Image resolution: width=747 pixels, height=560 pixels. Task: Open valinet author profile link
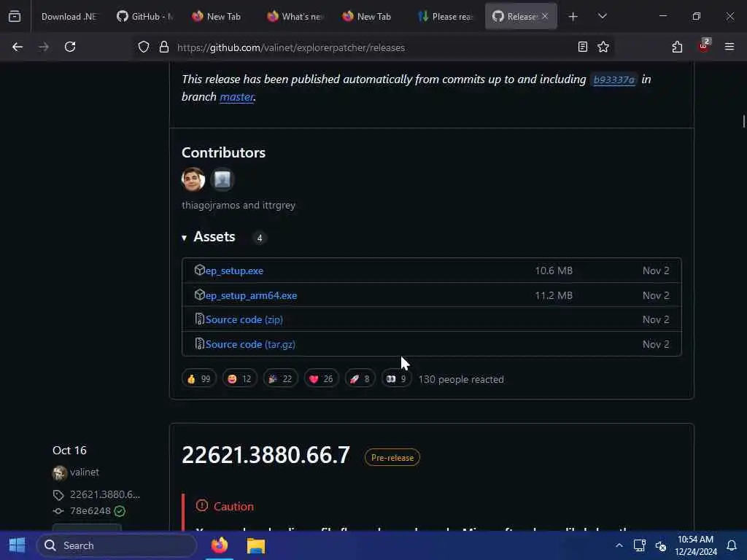click(x=85, y=472)
